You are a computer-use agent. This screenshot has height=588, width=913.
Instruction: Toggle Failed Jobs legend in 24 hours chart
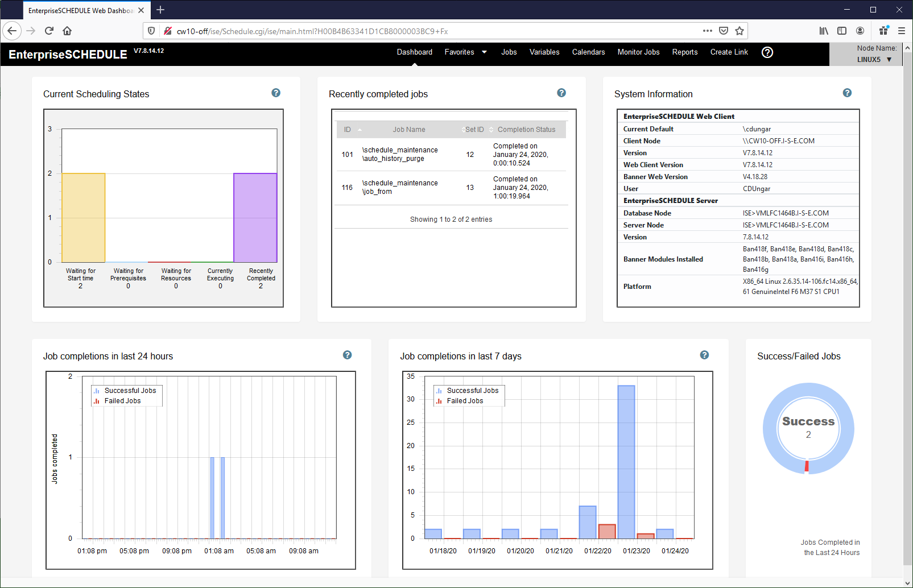pos(117,401)
